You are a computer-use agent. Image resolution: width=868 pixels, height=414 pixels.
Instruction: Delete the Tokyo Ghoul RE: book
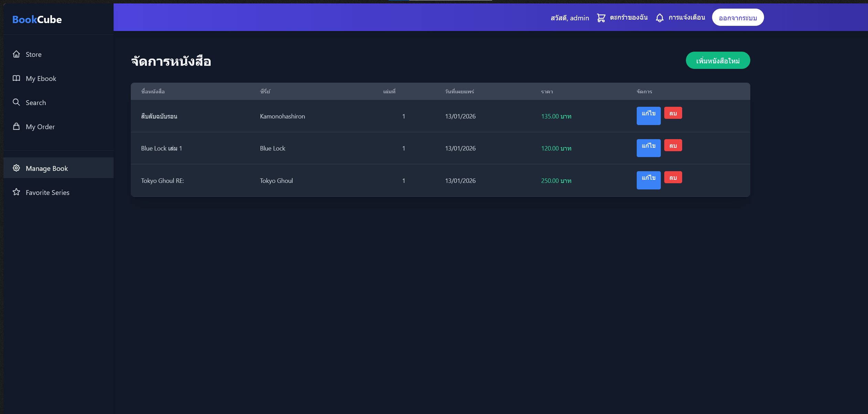click(673, 177)
